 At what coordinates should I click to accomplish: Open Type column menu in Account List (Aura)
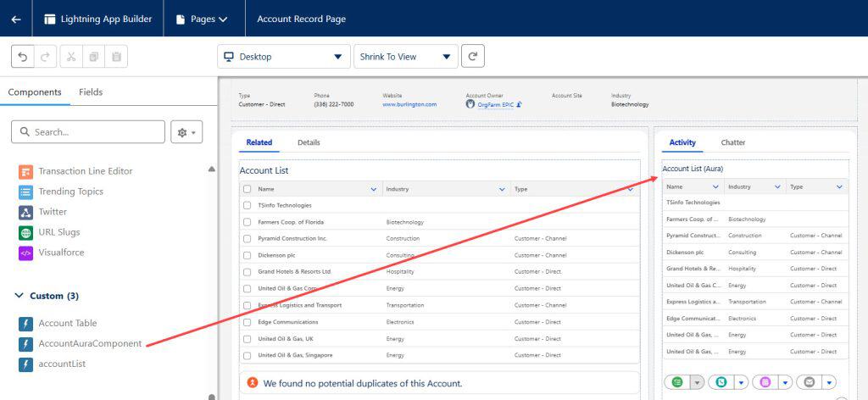coord(840,187)
